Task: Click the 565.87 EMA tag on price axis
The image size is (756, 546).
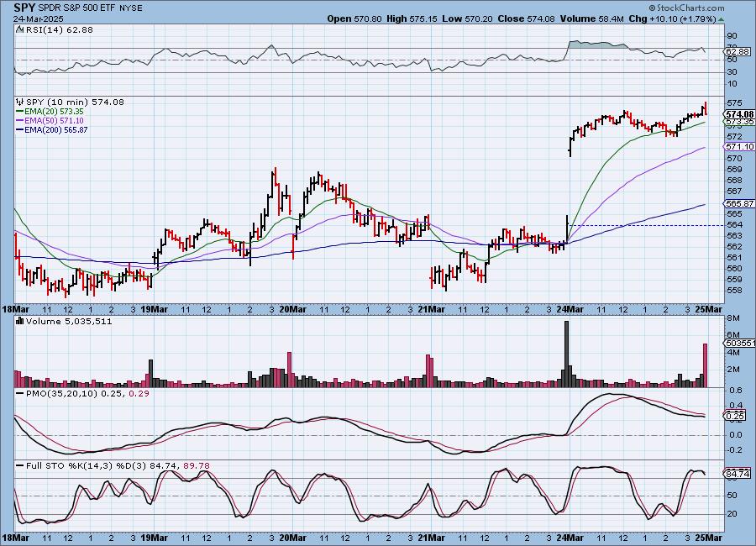Action: coord(739,203)
